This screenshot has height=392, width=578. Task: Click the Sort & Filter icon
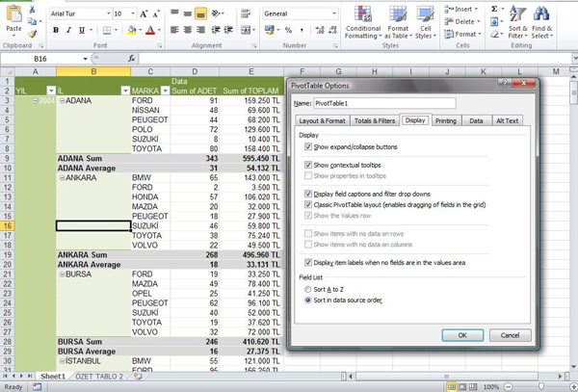click(x=515, y=21)
